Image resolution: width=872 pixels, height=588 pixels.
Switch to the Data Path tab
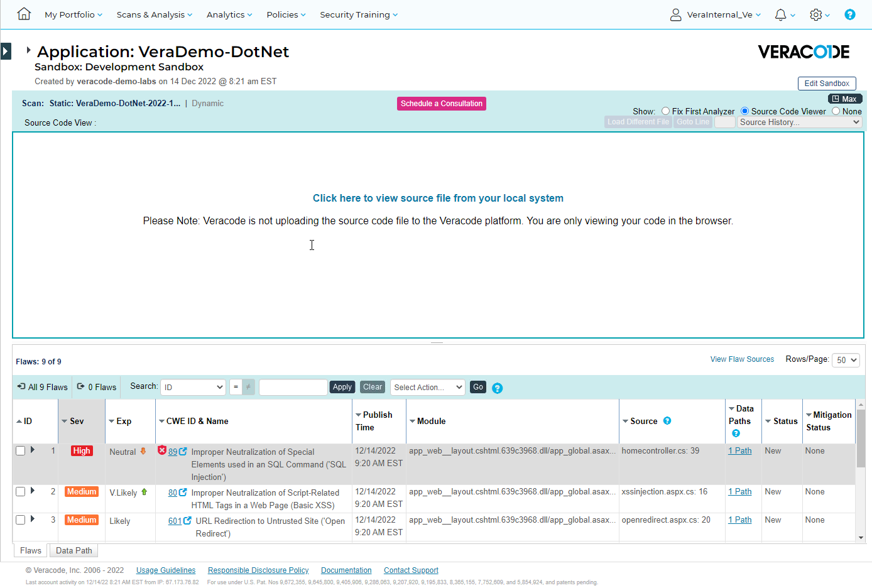pos(74,550)
